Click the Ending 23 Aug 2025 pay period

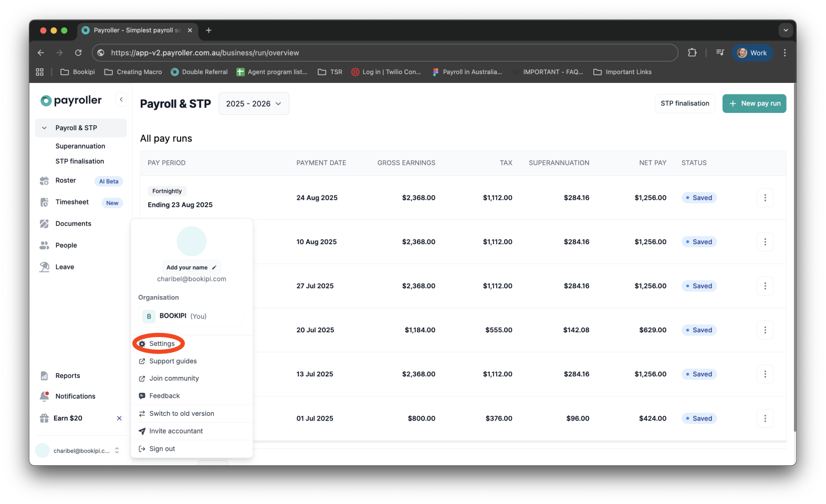pyautogui.click(x=180, y=205)
